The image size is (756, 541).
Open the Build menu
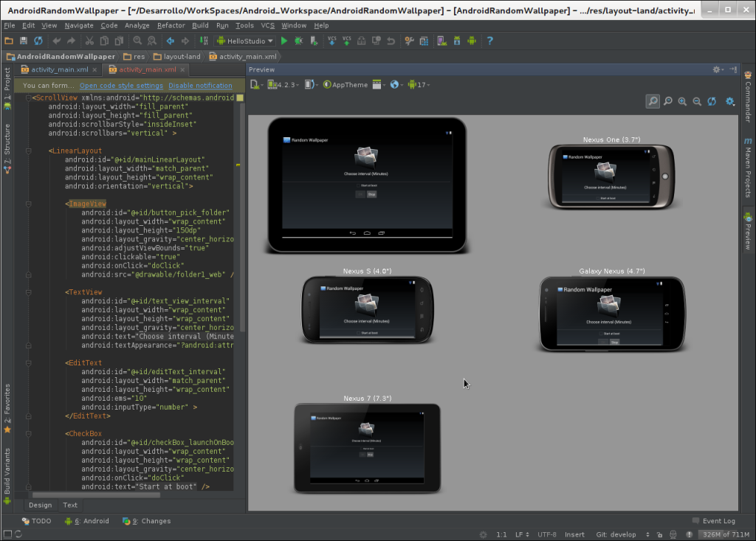pos(200,26)
